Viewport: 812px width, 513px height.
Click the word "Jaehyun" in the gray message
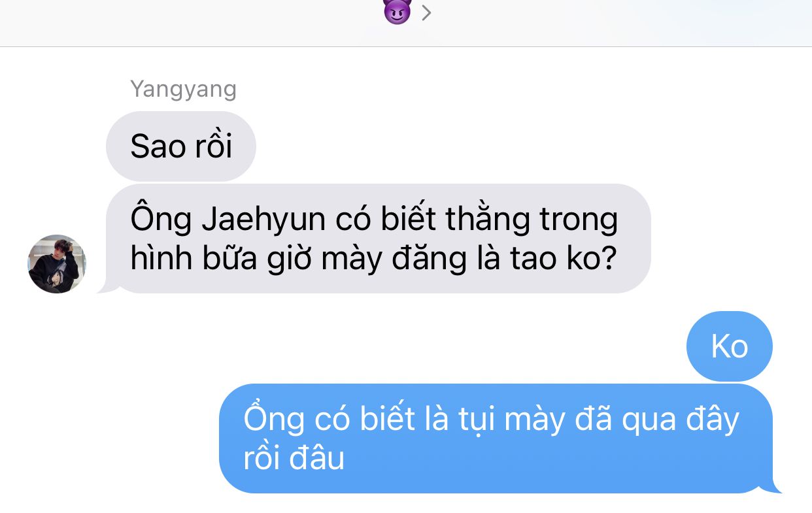263,220
